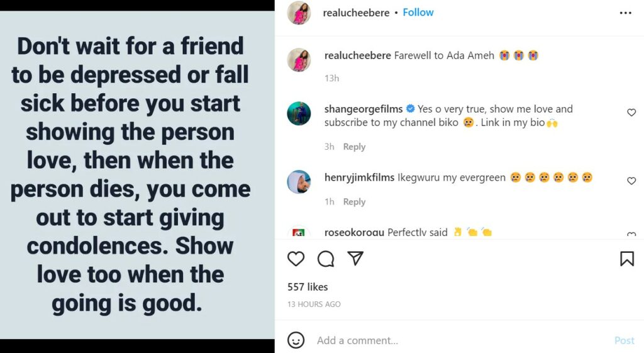Image resolution: width=644 pixels, height=353 pixels.
Task: Share the post with the paper plane icon
Action: [355, 259]
